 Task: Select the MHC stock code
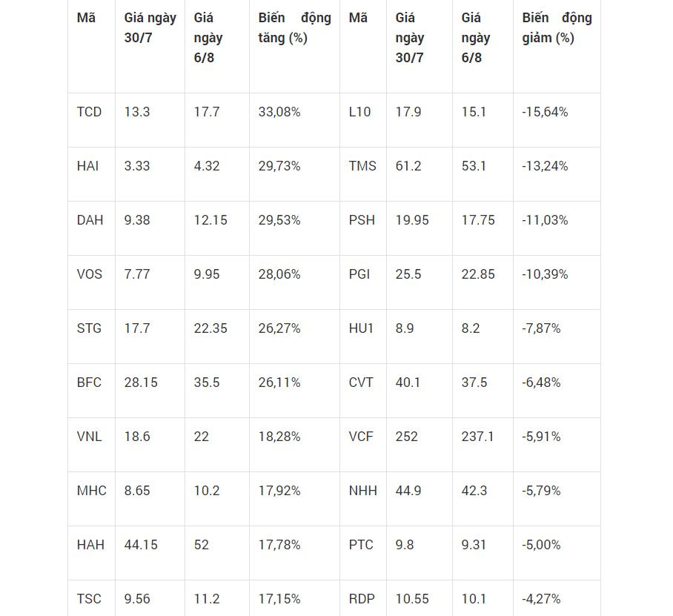click(x=92, y=491)
